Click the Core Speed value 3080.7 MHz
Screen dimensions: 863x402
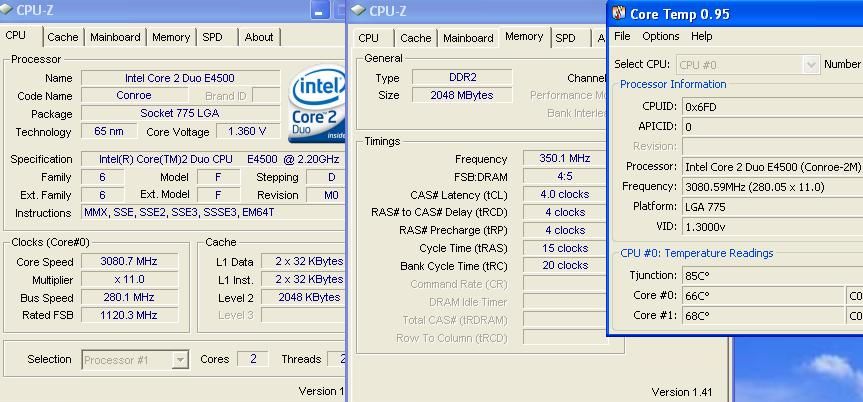[129, 261]
